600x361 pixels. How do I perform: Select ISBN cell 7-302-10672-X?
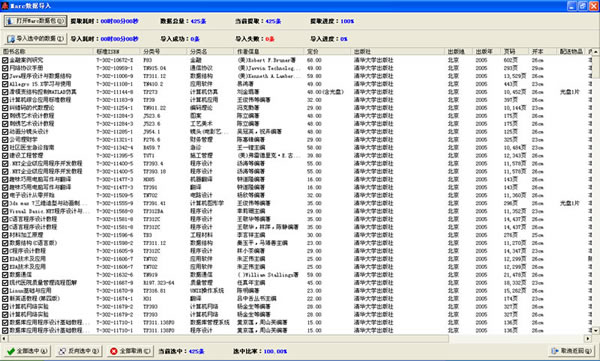pyautogui.click(x=115, y=60)
